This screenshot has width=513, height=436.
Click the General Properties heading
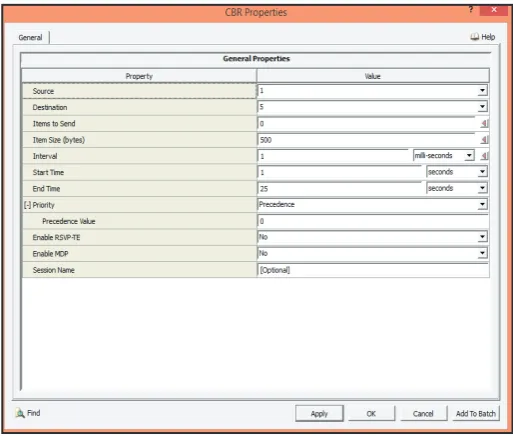tap(256, 59)
